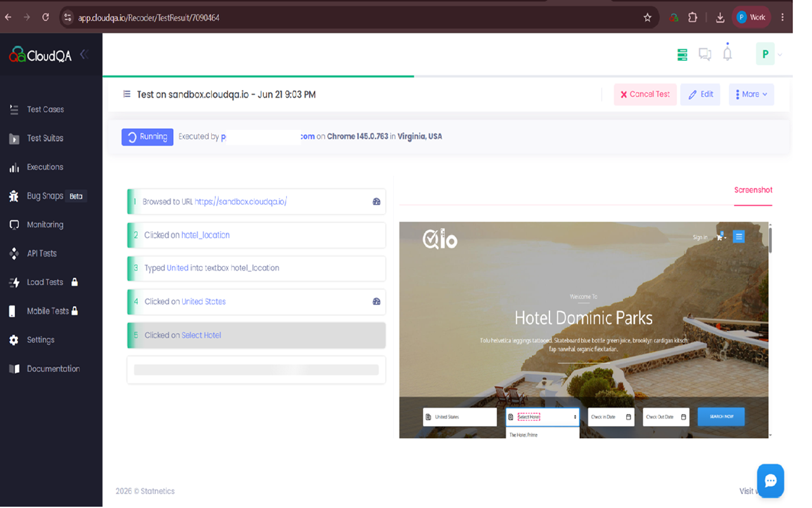Open the Chrome three-dot menu
The height and width of the screenshot is (508, 812).
point(782,18)
